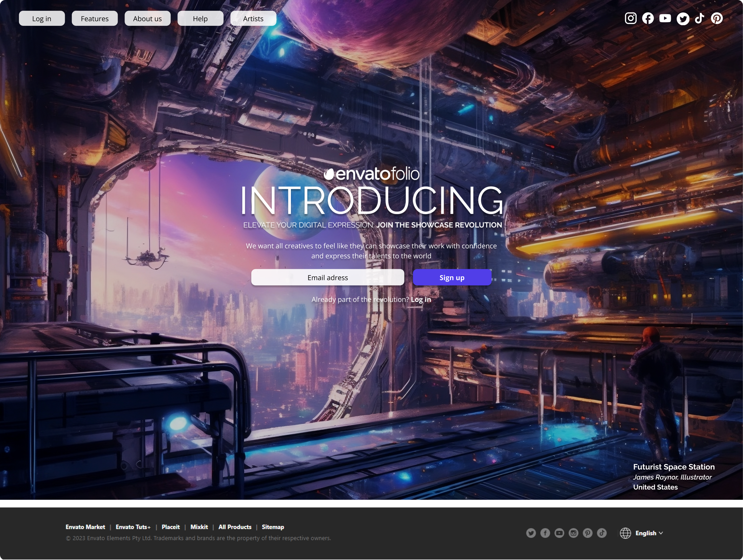This screenshot has height=560, width=743.
Task: Expand the English language dropdown
Action: [x=649, y=533]
